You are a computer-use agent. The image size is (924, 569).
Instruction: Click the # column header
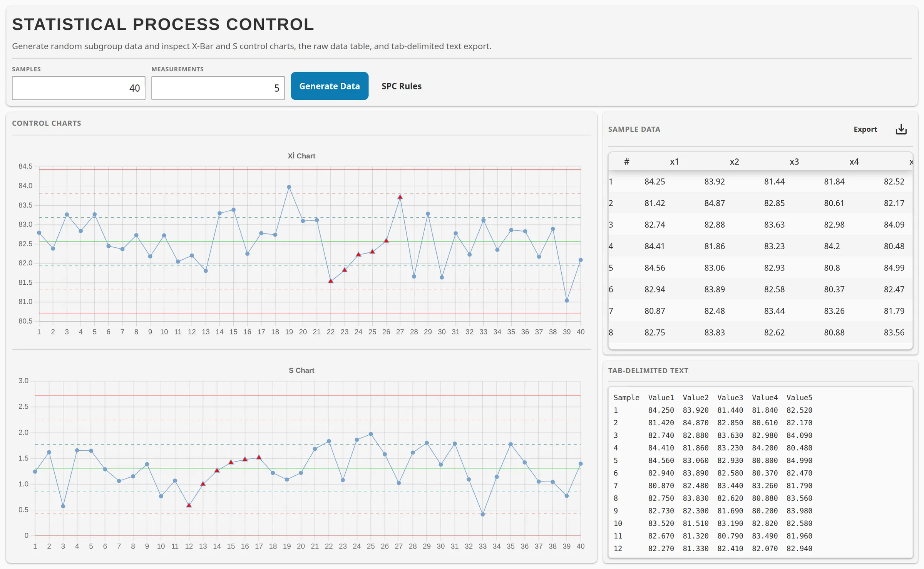coord(626,162)
